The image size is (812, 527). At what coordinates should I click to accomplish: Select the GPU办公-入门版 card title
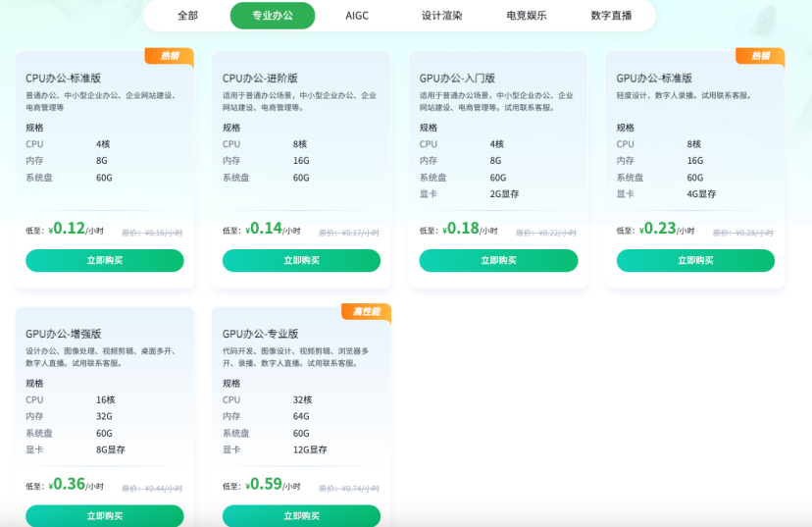click(457, 78)
